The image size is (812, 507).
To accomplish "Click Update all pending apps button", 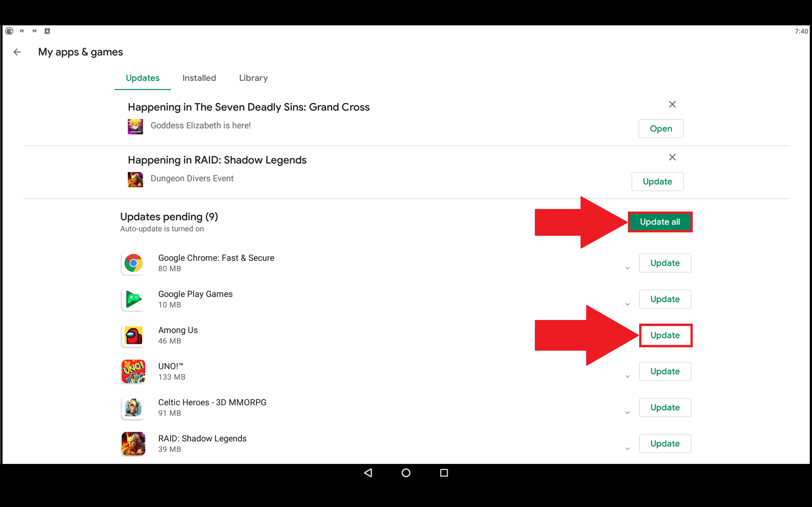I will (x=659, y=221).
